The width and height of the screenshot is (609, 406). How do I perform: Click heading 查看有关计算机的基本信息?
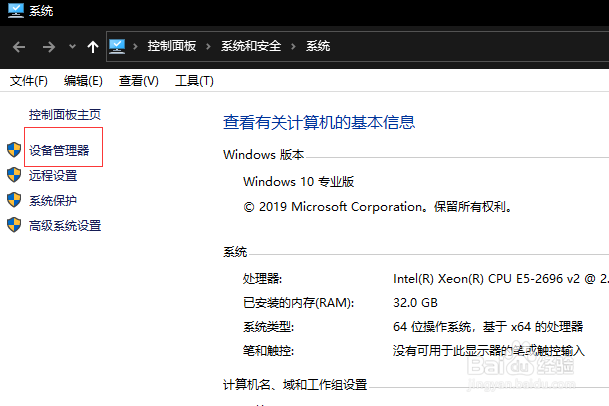[x=319, y=122]
